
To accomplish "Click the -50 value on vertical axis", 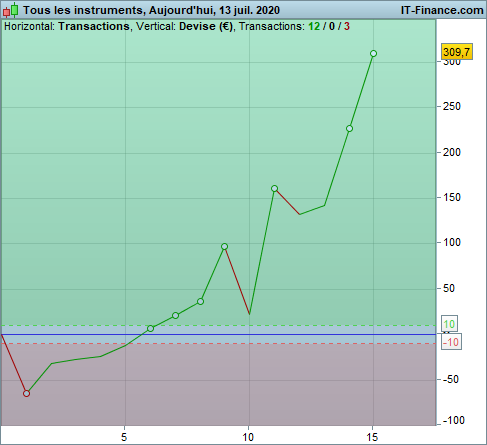I will coord(451,379).
